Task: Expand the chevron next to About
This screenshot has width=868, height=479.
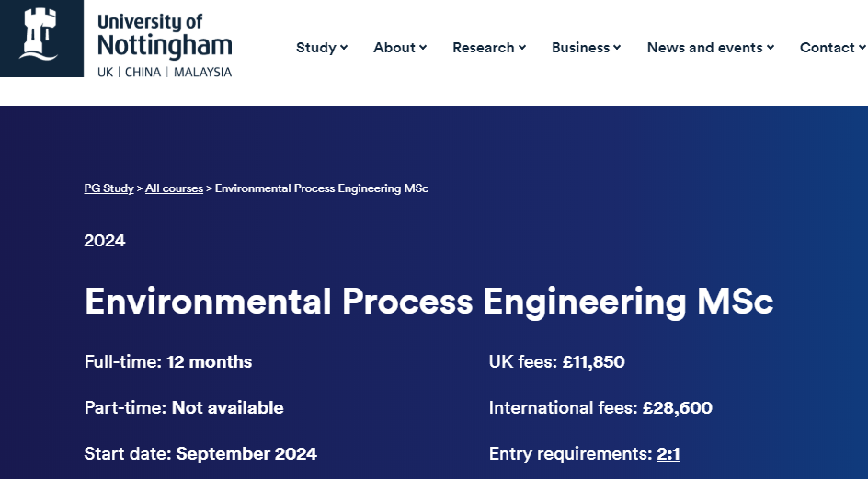Action: tap(423, 48)
